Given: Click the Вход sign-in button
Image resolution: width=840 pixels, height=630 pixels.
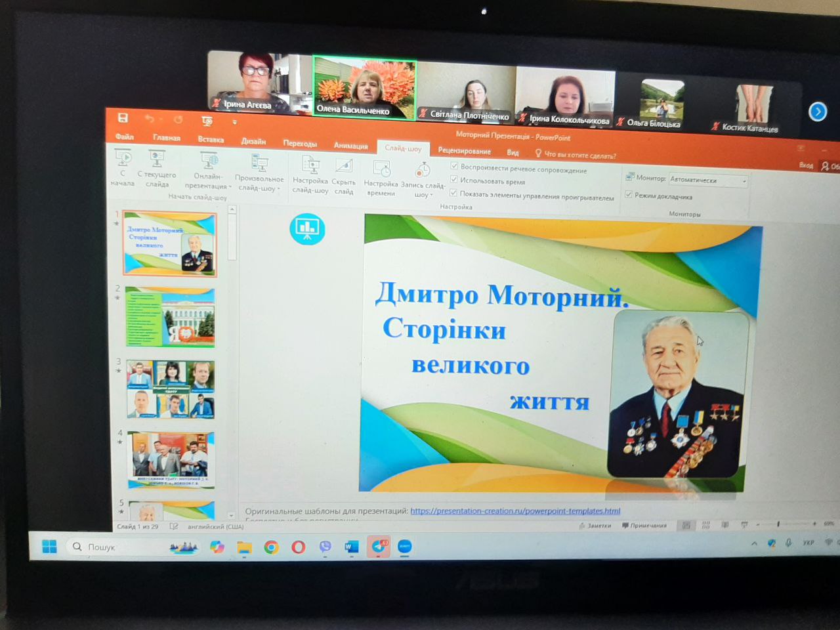Looking at the screenshot, I should (806, 165).
